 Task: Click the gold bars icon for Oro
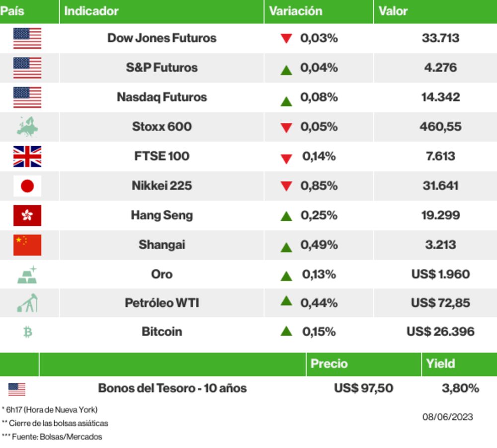pyautogui.click(x=27, y=274)
